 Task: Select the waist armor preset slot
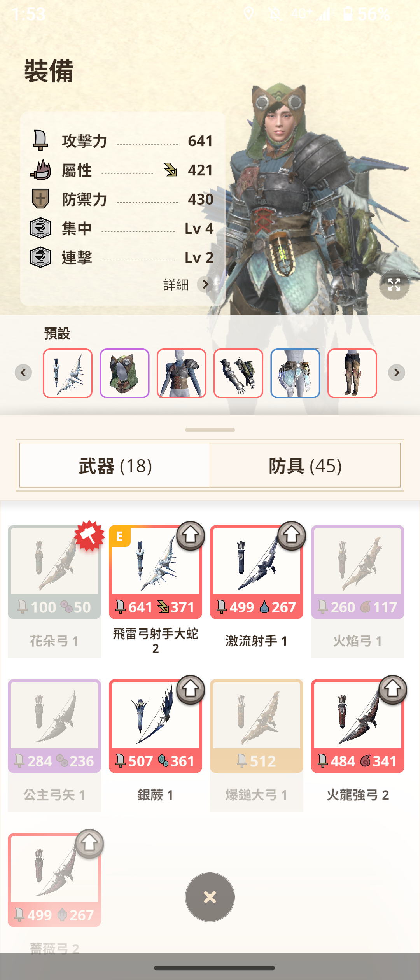coord(295,373)
